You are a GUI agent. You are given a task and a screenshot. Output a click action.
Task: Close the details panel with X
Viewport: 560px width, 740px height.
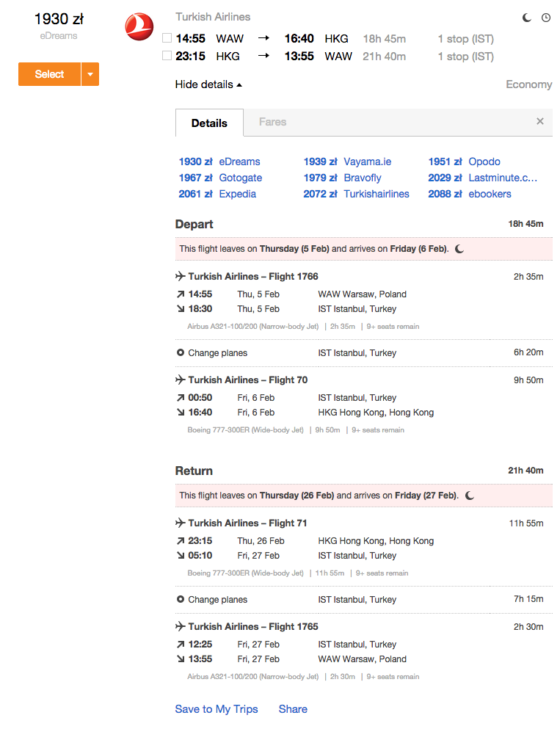pyautogui.click(x=540, y=121)
